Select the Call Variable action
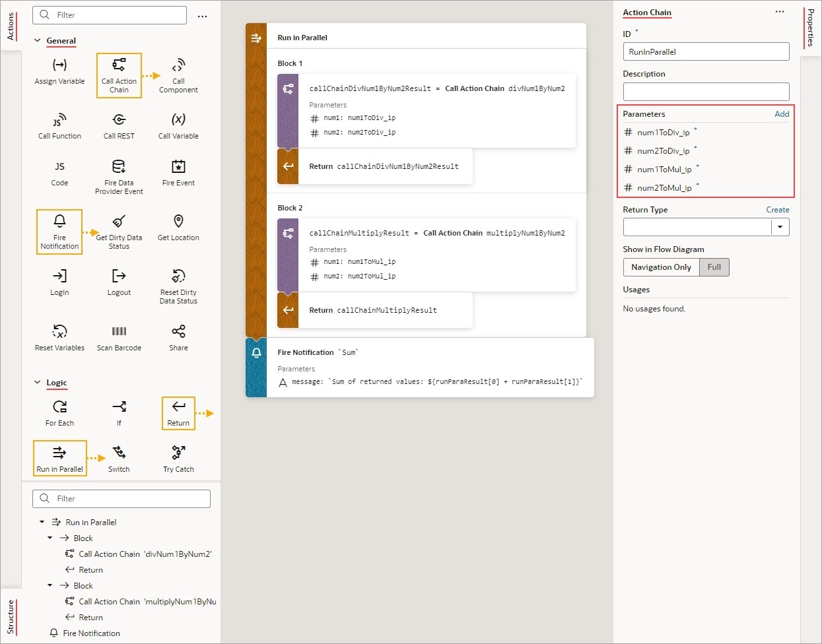Image resolution: width=822 pixels, height=644 pixels. click(x=178, y=127)
